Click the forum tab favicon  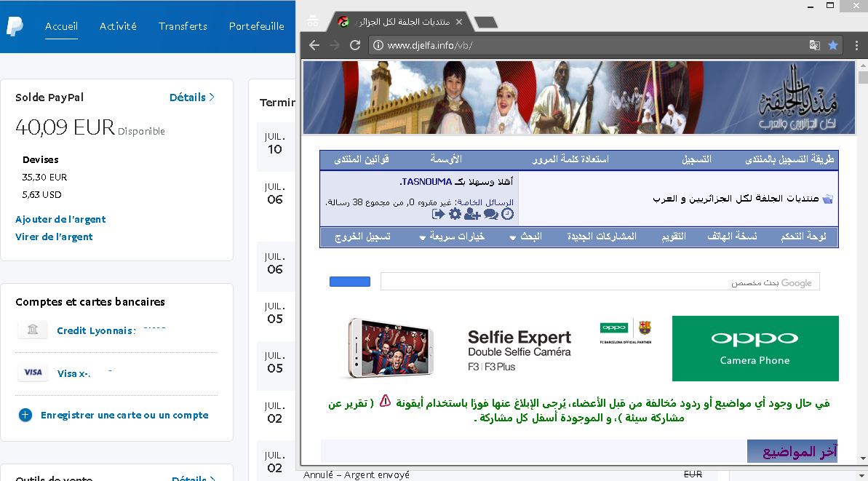pyautogui.click(x=343, y=22)
